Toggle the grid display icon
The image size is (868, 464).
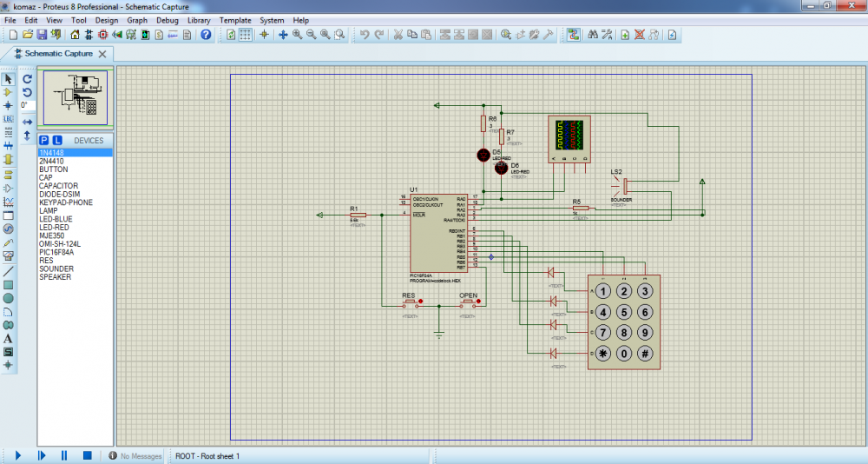pos(246,35)
